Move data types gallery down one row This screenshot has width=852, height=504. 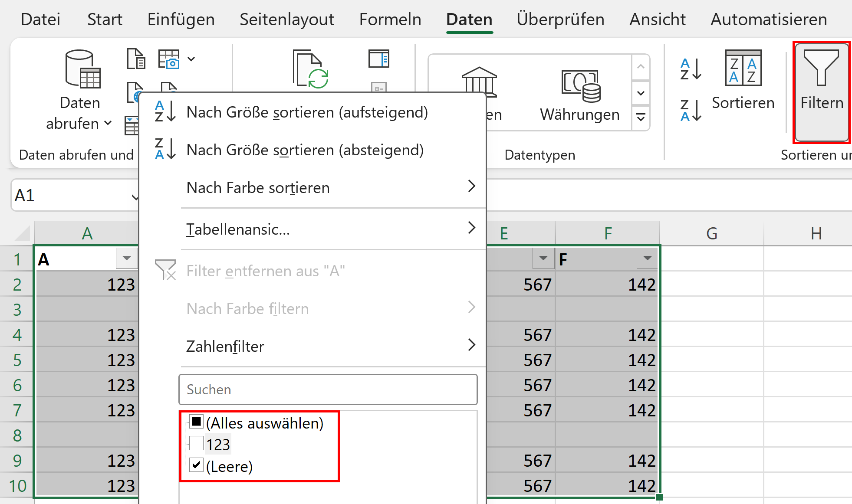coord(641,93)
